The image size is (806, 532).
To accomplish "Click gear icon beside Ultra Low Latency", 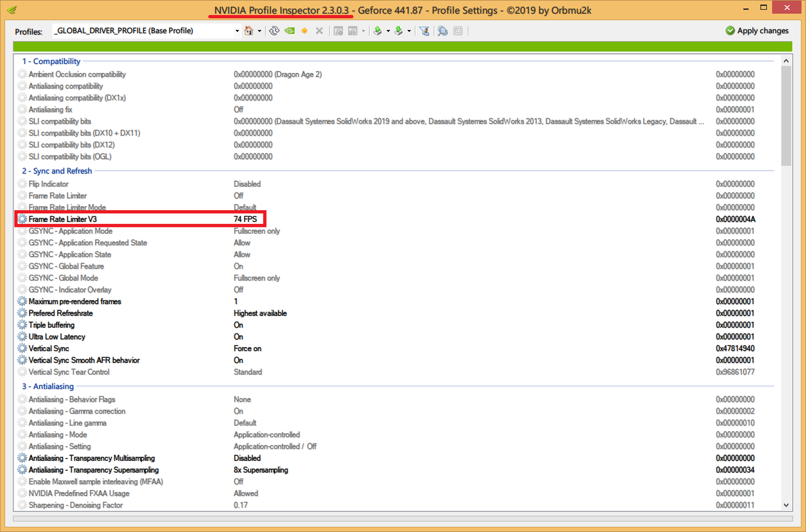I will point(23,336).
